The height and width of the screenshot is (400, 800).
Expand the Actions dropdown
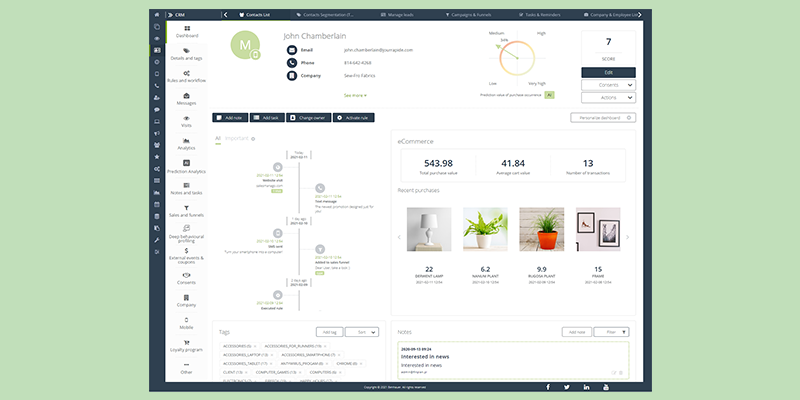608,98
